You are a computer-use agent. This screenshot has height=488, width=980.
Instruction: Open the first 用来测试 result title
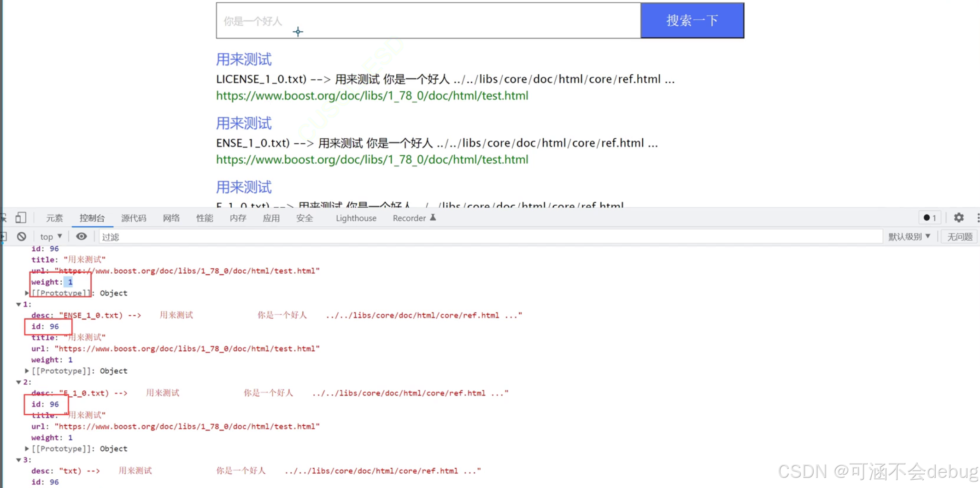tap(244, 59)
